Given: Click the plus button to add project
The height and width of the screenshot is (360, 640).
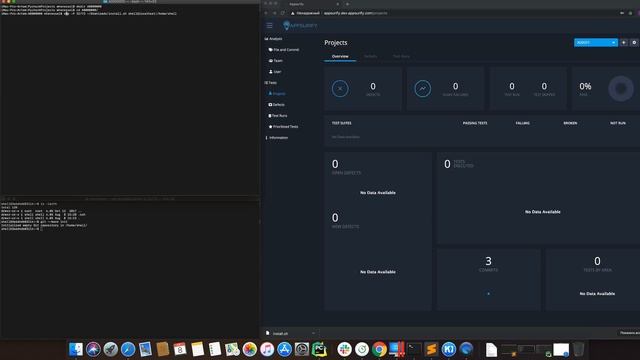Looking at the screenshot, I should [x=624, y=42].
